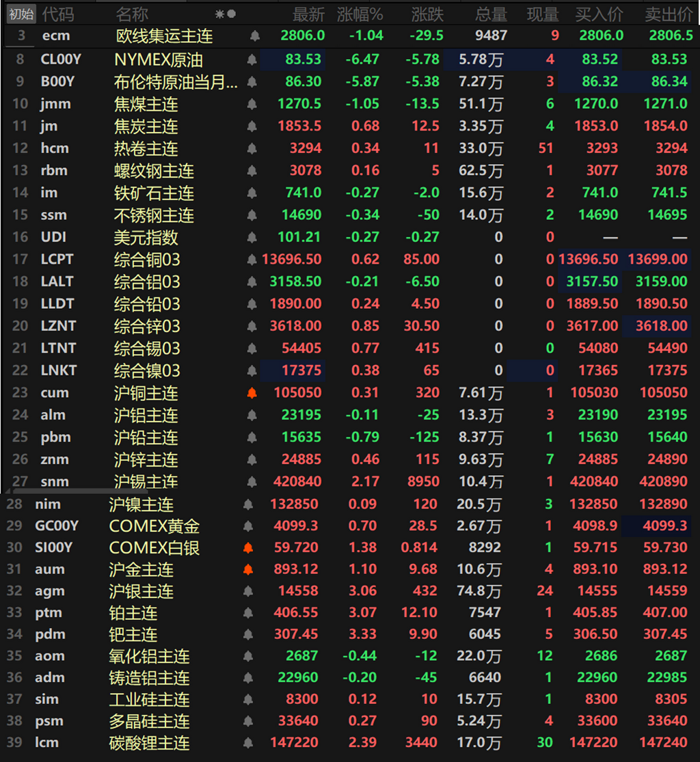Toggle the alert bell for 焦炭主连
Image resolution: width=700 pixels, height=762 pixels.
coord(252,126)
